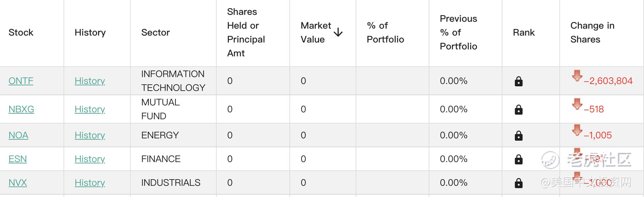Sort by Change in Shares header
644x197 pixels.
pyautogui.click(x=592, y=32)
